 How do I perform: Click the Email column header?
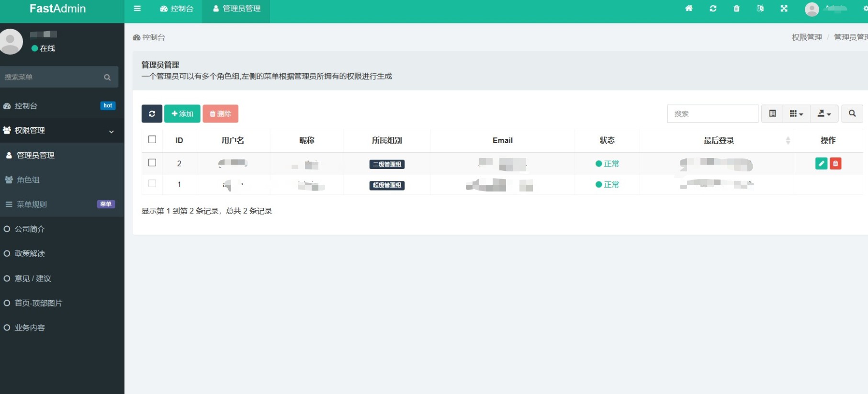pyautogui.click(x=503, y=140)
